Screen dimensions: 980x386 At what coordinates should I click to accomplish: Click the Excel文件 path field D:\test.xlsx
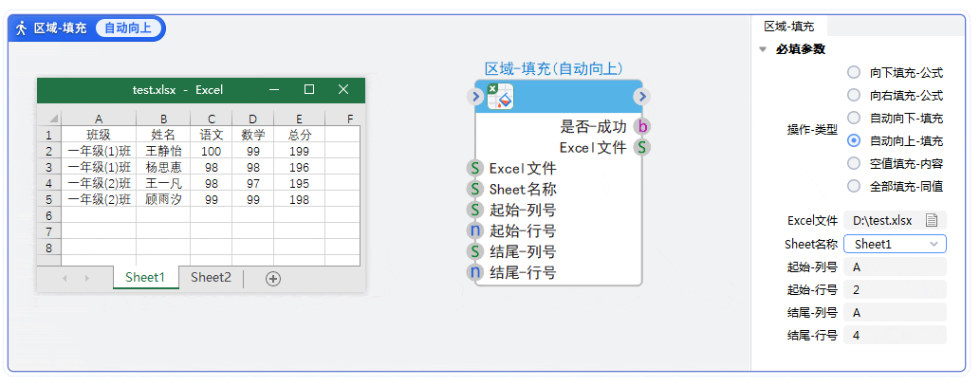coord(895,220)
